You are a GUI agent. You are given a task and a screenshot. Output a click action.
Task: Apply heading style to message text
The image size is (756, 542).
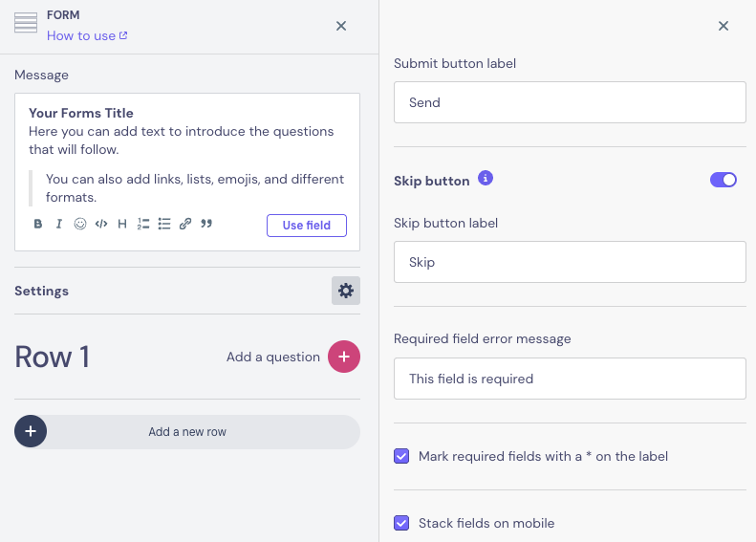(122, 225)
